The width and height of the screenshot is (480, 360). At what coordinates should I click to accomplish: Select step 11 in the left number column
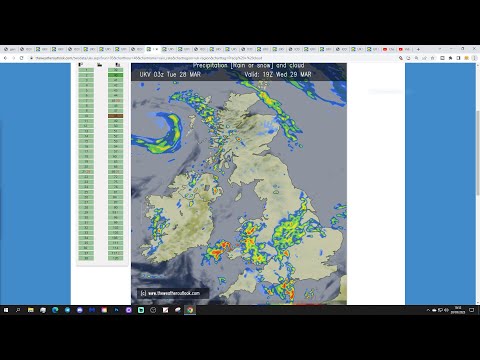click(x=86, y=121)
